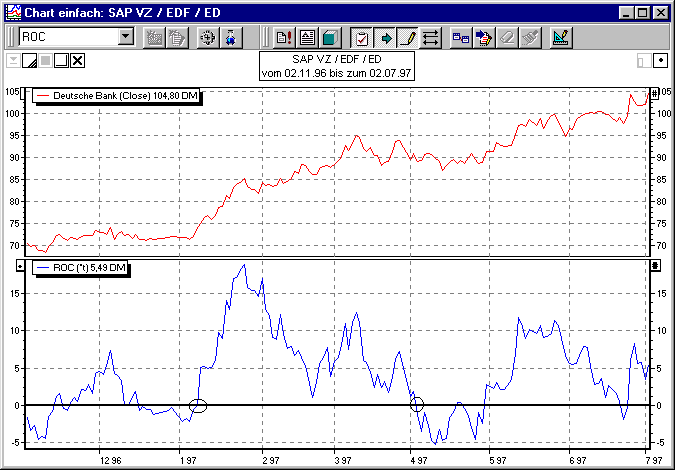
Task: Click the chart measurement triangle icon
Action: pos(561,38)
